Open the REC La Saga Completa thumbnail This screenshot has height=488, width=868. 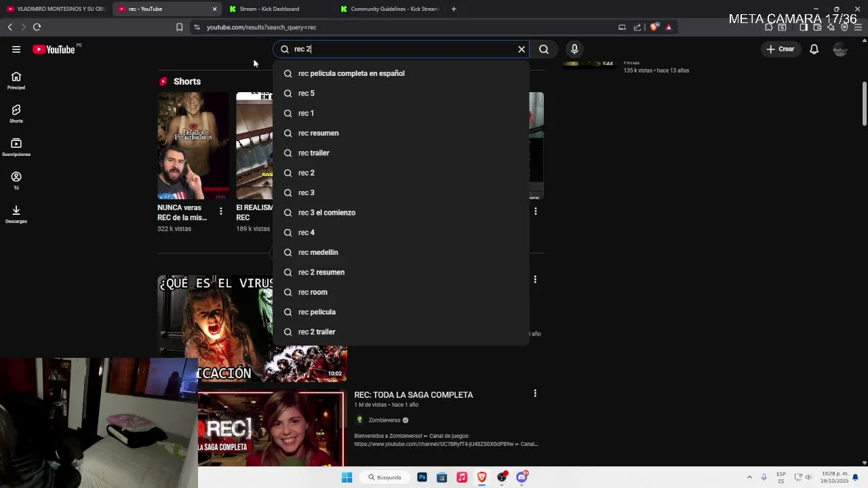pos(271,428)
